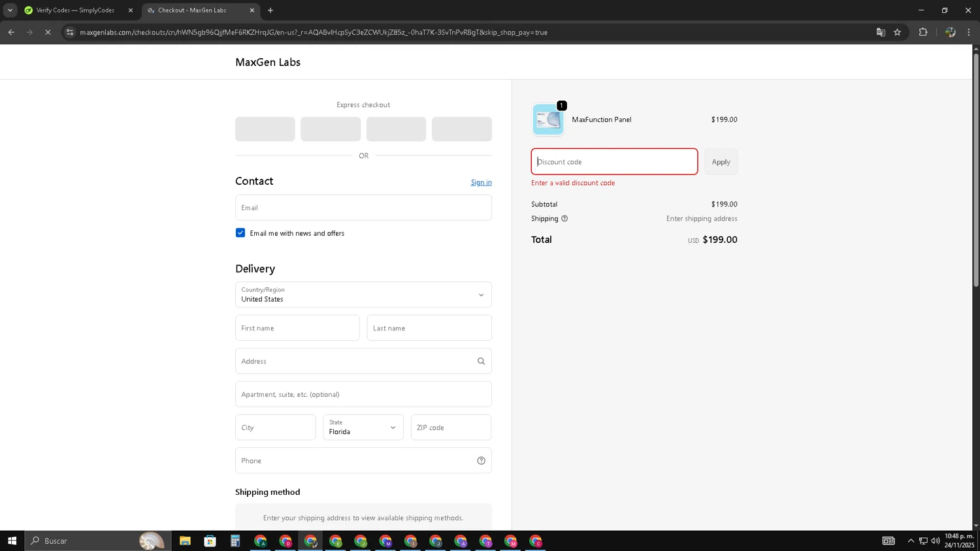The image size is (980, 551).
Task: Focus the Apartment, suite, etc. field
Action: coord(363,394)
